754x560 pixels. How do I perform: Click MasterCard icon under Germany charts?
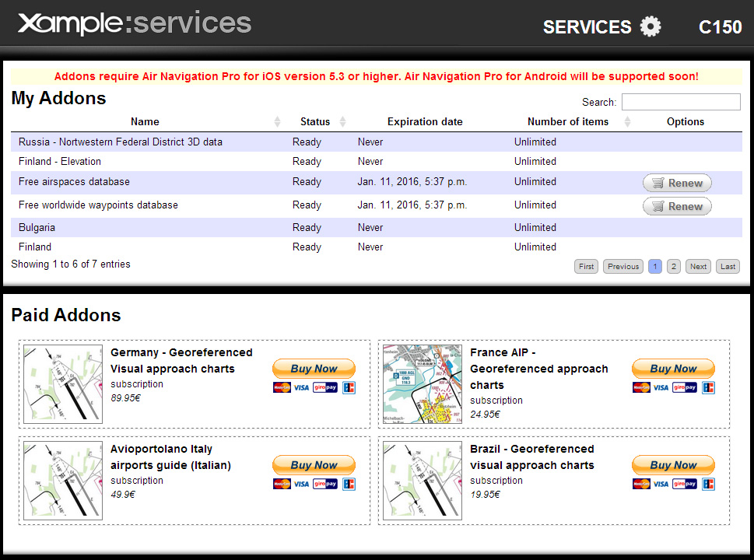[281, 387]
